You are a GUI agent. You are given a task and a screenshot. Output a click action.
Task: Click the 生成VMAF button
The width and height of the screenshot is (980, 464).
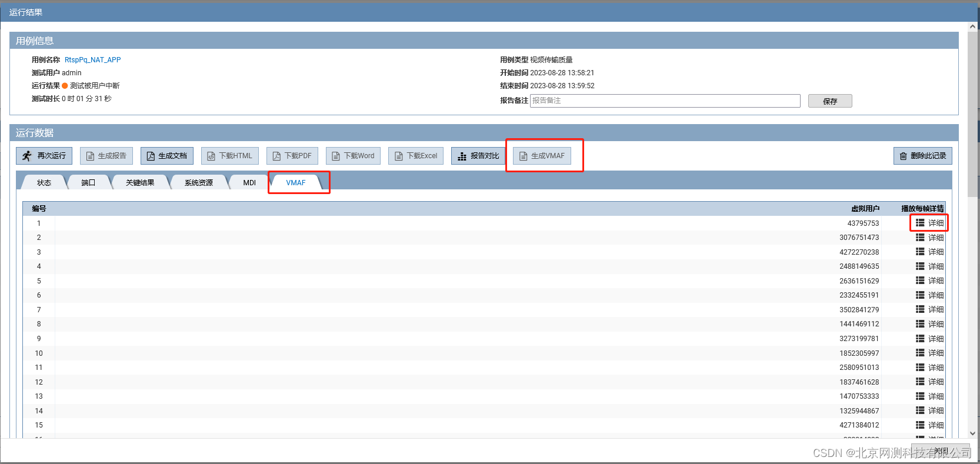click(542, 156)
